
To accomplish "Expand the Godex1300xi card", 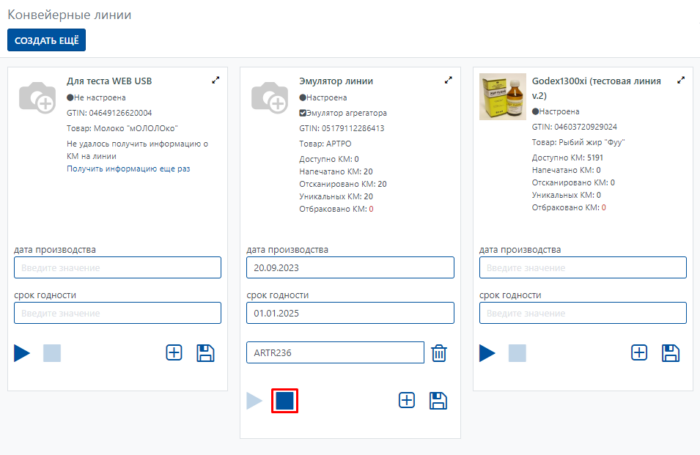I will [x=681, y=80].
